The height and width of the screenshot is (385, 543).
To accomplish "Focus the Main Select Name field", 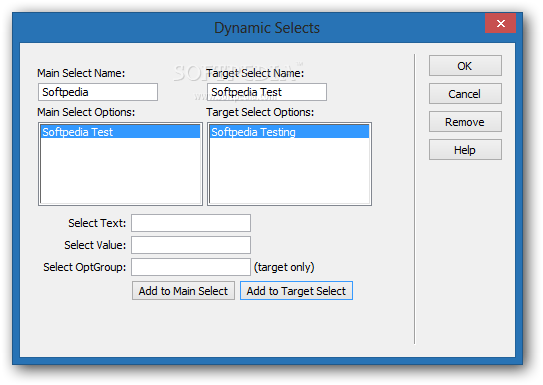I will [x=98, y=92].
